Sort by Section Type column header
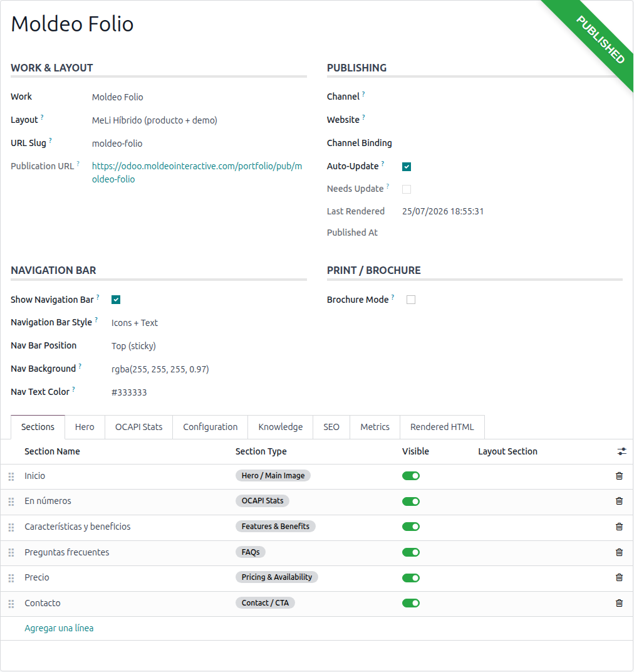This screenshot has width=634, height=672. tap(261, 452)
